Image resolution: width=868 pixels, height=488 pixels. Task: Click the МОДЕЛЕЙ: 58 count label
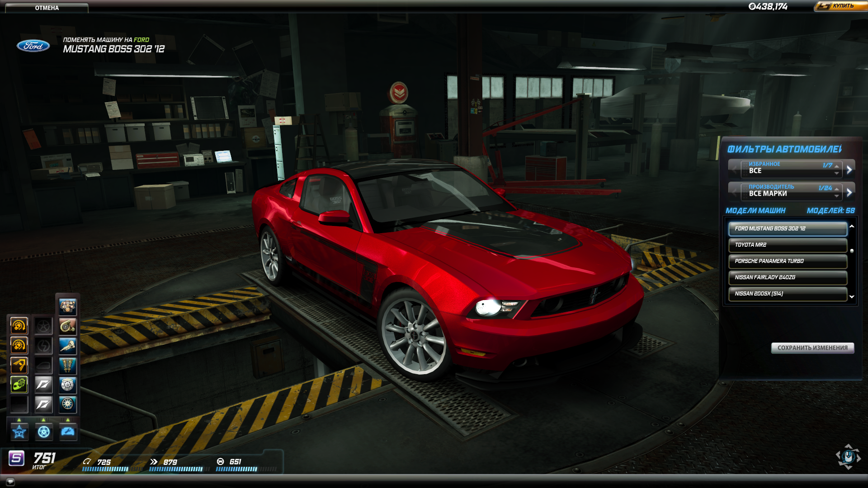tap(830, 211)
